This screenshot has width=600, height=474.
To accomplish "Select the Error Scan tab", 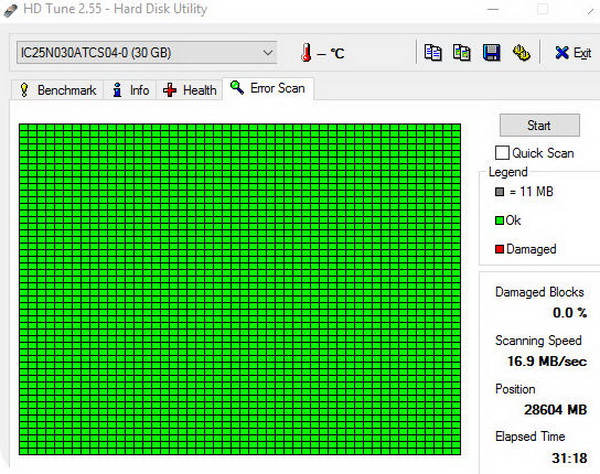I will coord(267,89).
